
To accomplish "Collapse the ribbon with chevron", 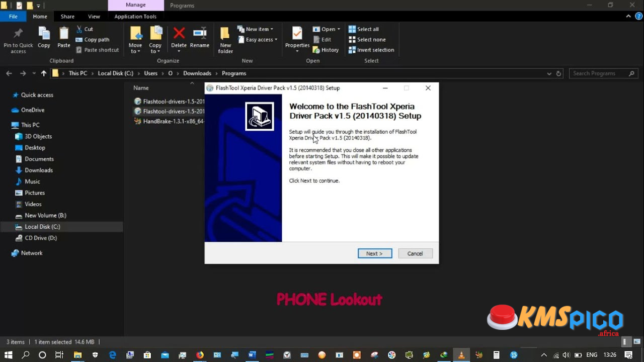I will tap(628, 16).
